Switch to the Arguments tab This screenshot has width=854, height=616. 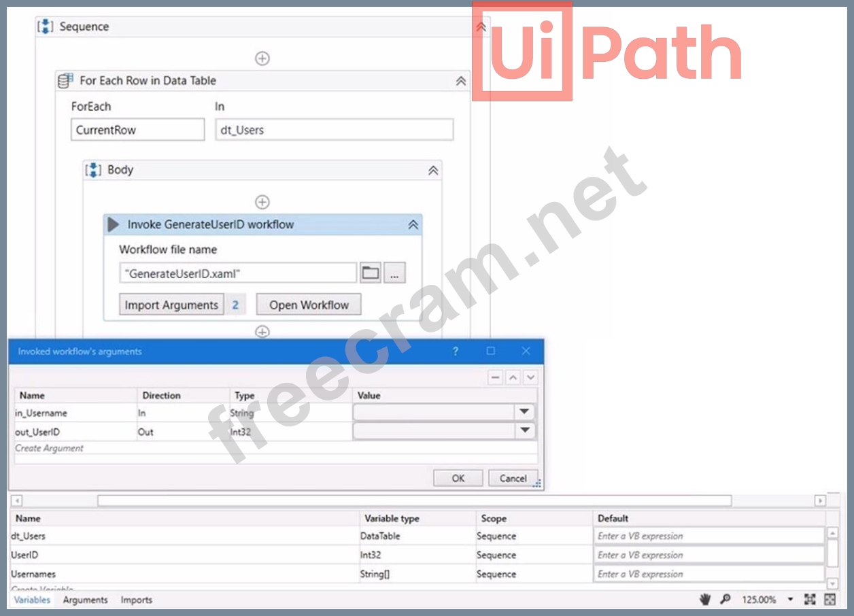pyautogui.click(x=85, y=600)
